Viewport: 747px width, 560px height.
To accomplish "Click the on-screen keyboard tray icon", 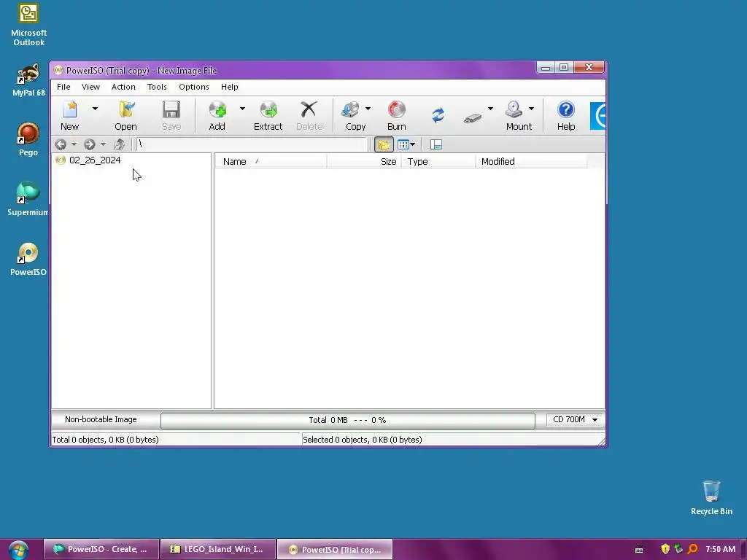I will tap(639, 550).
